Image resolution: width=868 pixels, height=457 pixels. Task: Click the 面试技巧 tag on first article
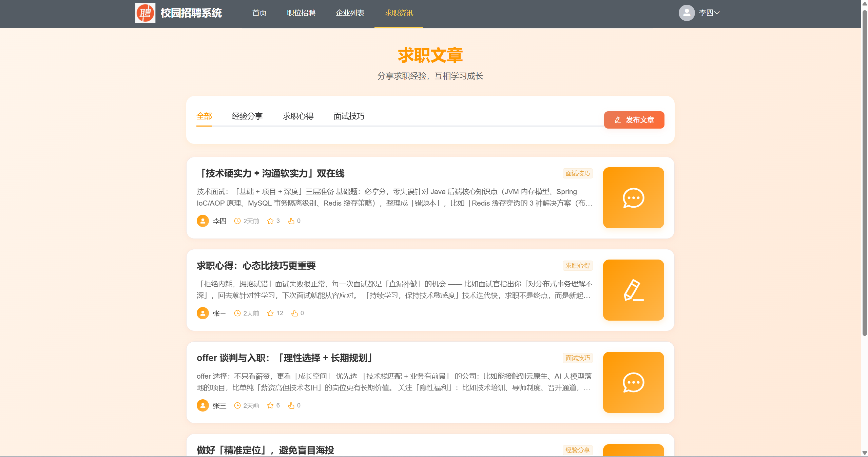click(578, 173)
